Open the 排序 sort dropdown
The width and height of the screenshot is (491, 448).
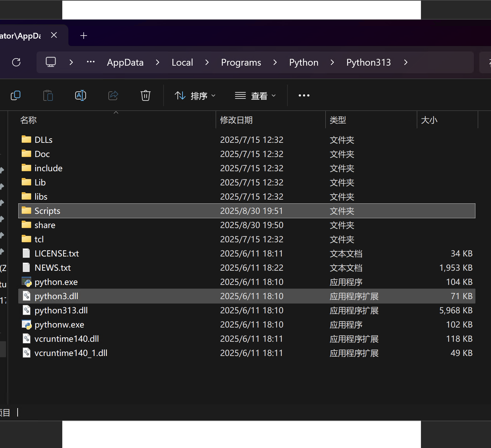[x=195, y=96]
